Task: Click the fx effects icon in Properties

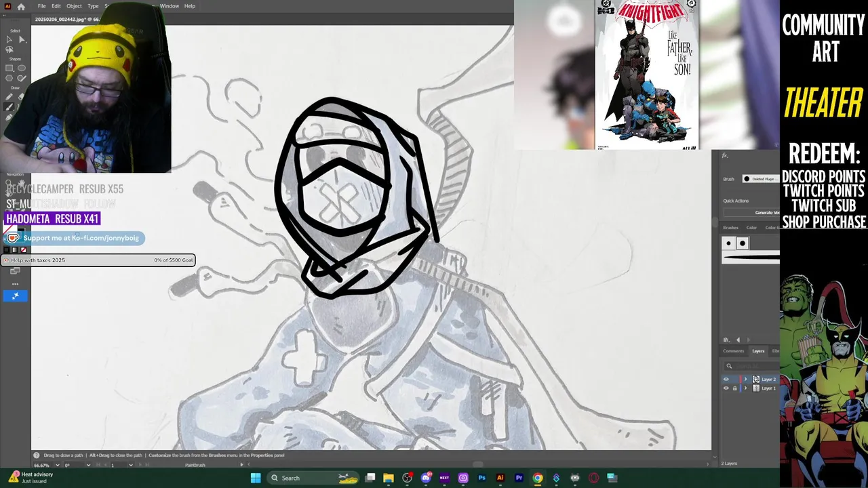Action: [725, 156]
